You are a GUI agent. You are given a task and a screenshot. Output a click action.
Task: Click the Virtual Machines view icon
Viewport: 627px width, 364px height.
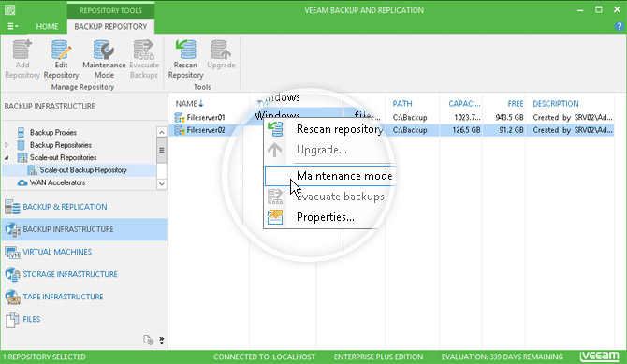[x=12, y=252]
